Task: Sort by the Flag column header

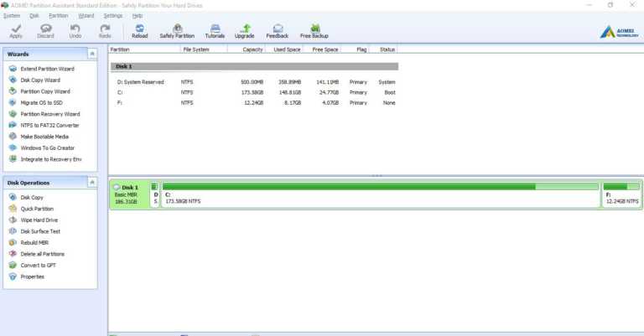Action: (355, 49)
